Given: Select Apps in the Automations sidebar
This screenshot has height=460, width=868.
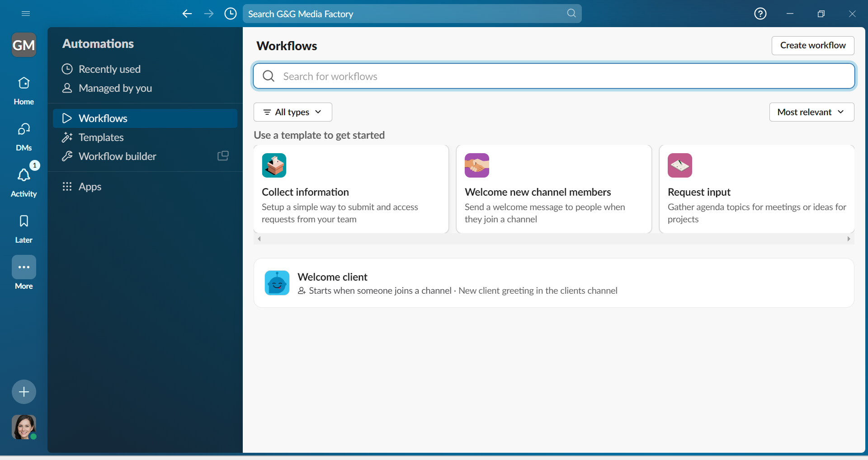Looking at the screenshot, I should [90, 187].
